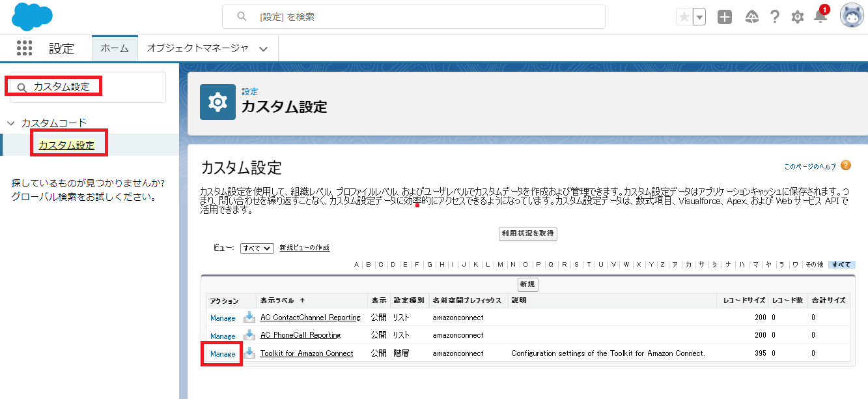
Task: Open the このページのヘルプ link
Action: 810,167
